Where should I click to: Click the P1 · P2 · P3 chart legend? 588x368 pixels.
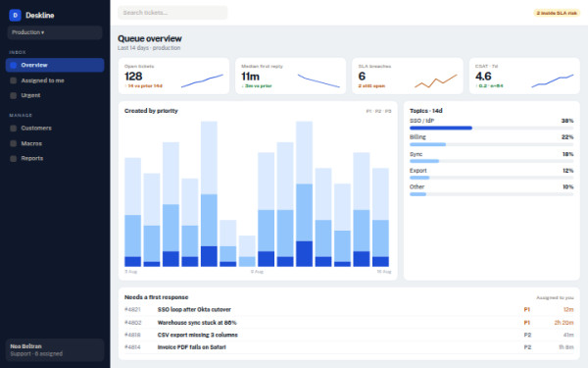(x=378, y=111)
